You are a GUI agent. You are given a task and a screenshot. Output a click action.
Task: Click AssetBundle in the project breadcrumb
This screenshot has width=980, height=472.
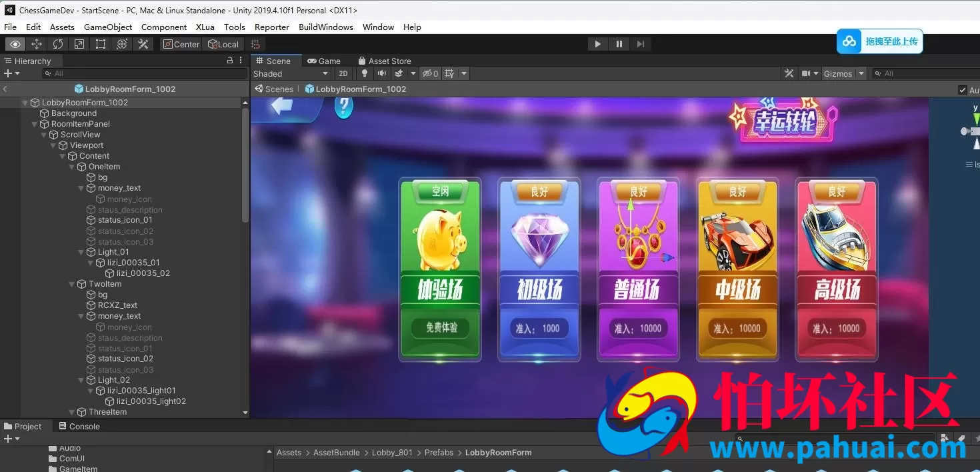click(x=337, y=452)
